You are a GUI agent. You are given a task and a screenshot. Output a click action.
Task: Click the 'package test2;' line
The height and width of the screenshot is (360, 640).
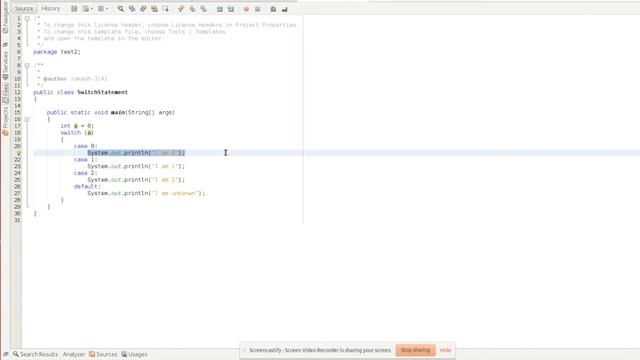pos(57,52)
